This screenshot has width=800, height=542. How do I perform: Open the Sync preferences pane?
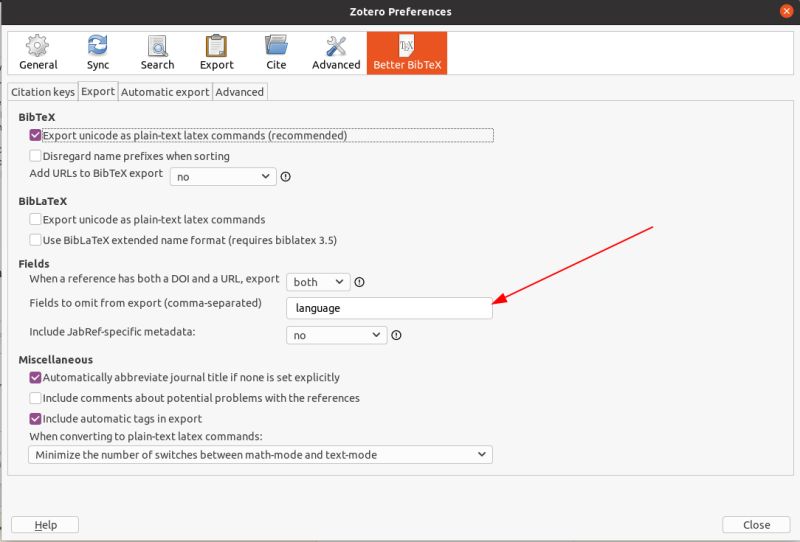97,53
